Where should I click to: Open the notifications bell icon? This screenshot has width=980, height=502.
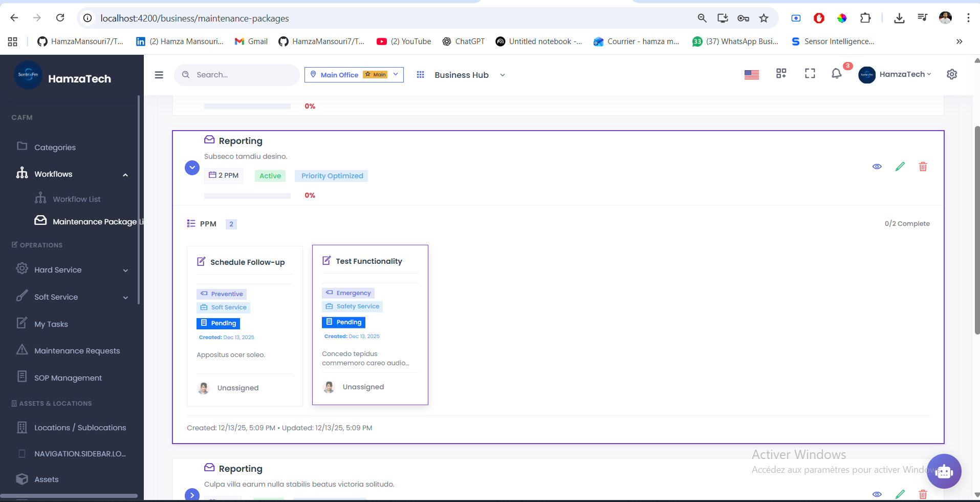(x=836, y=74)
